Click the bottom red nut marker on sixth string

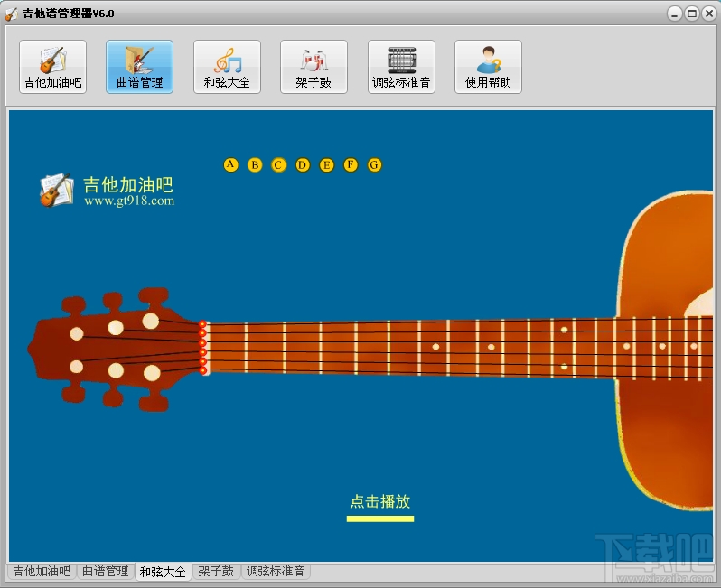pyautogui.click(x=202, y=370)
